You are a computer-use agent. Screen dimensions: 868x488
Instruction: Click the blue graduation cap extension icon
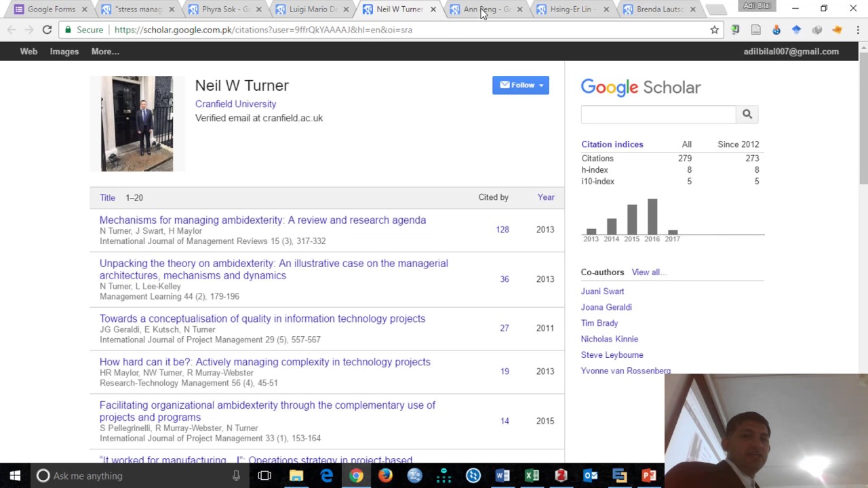point(797,30)
